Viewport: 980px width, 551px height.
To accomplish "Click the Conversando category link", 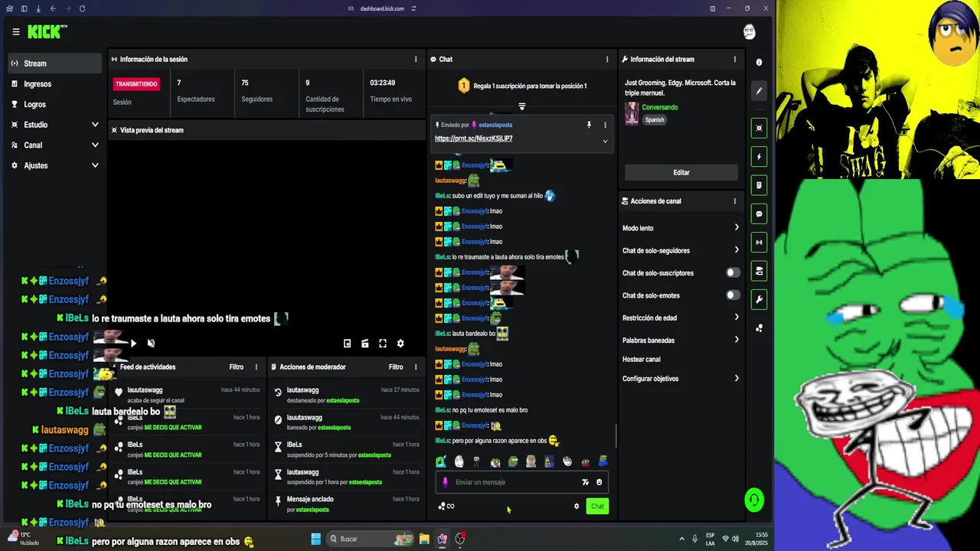I will click(660, 107).
